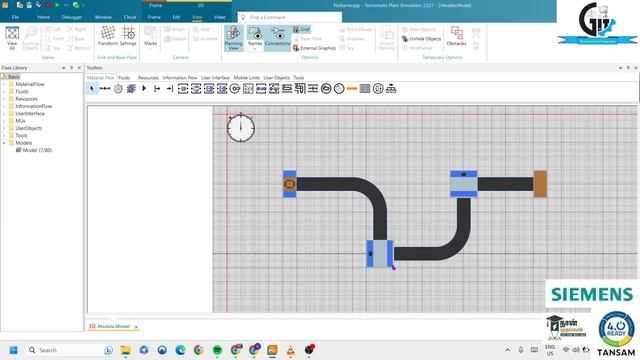Click the Save icon in quick access toolbar
This screenshot has width=640, height=360.
click(29, 5)
